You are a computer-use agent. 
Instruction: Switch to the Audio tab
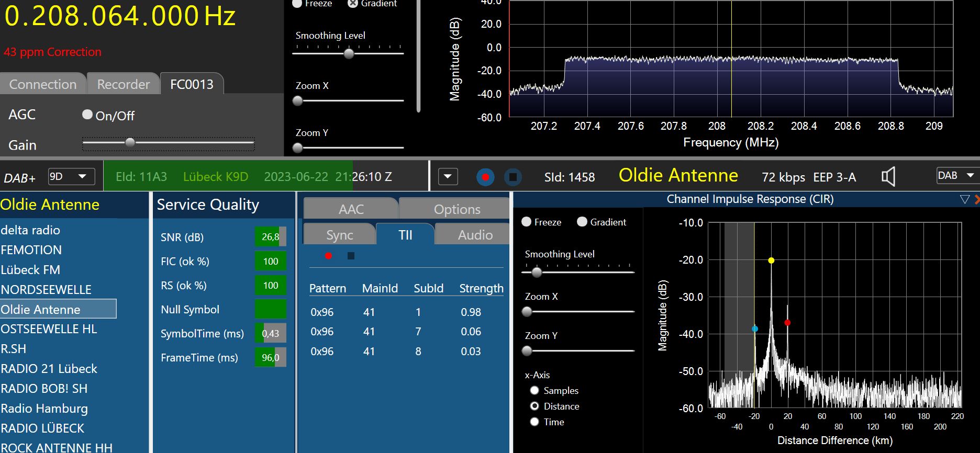[475, 235]
